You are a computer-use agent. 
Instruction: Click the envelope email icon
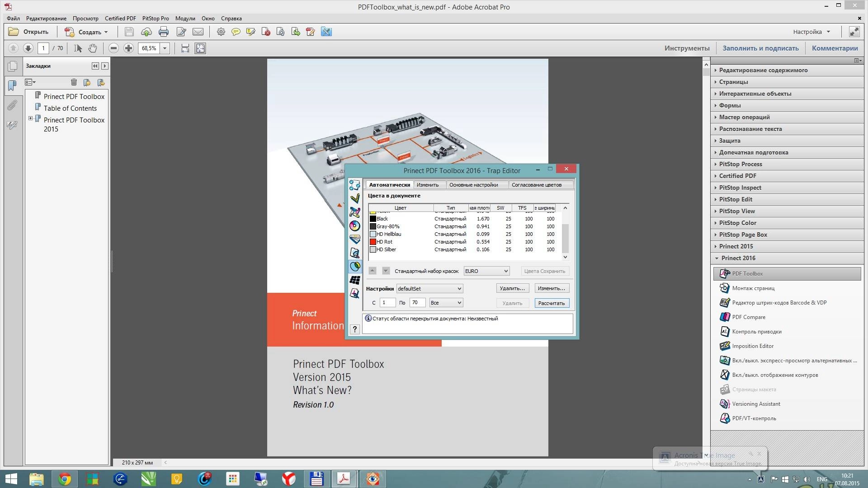coord(198,32)
